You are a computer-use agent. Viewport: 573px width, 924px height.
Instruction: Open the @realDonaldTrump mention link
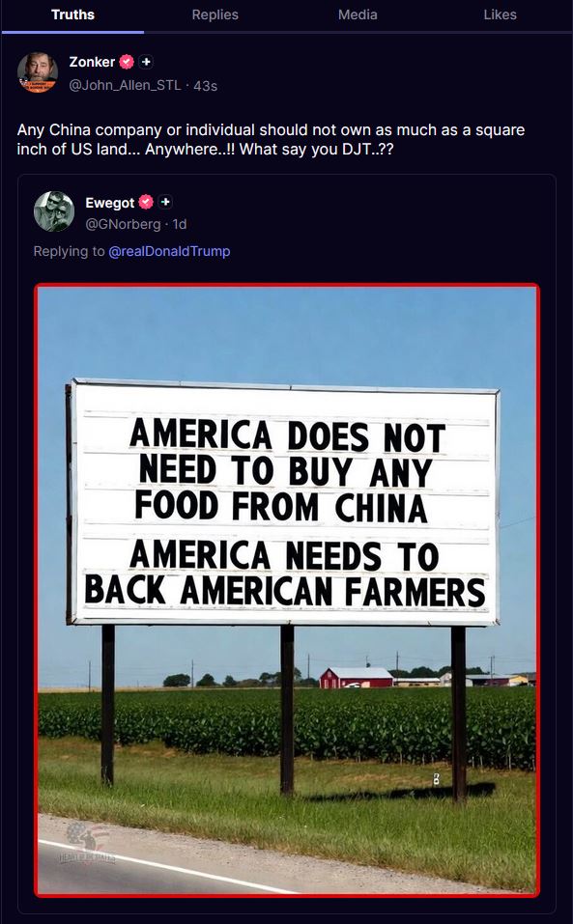click(169, 251)
